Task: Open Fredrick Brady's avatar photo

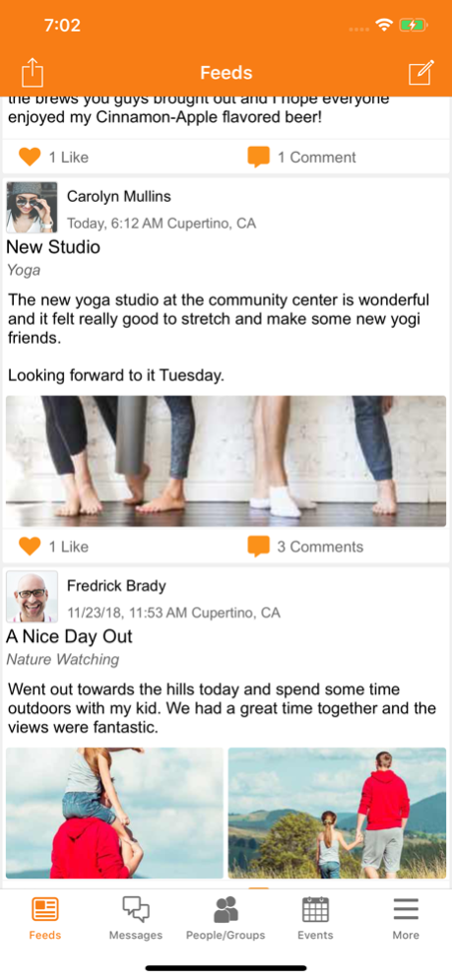Action: point(32,596)
